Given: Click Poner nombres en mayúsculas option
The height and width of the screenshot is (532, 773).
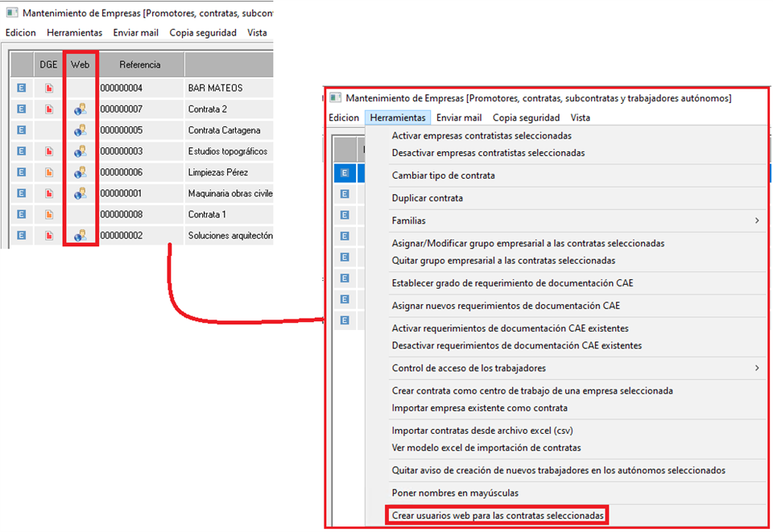Looking at the screenshot, I should coord(455,493).
